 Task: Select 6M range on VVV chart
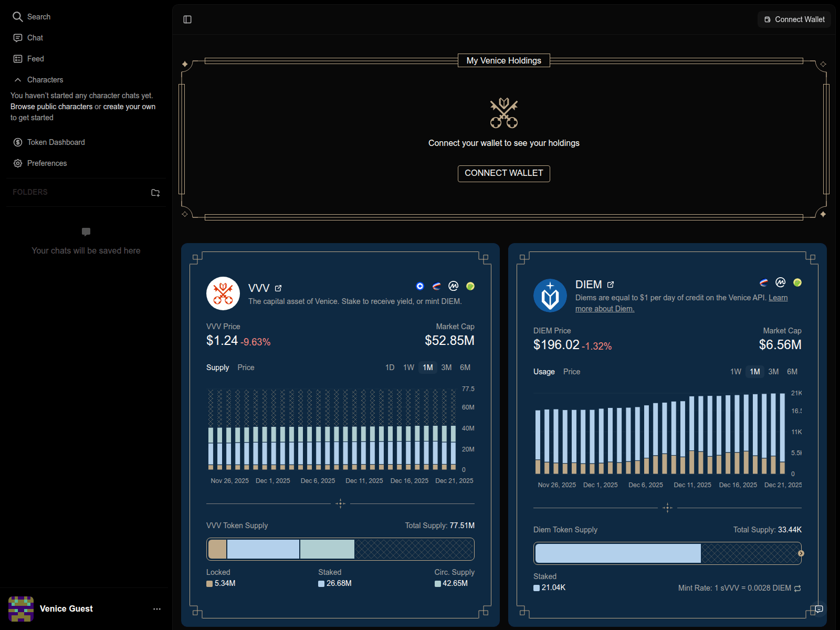[x=465, y=367]
